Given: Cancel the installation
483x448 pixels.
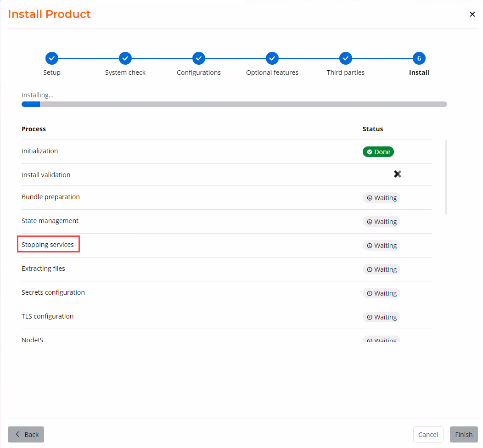Looking at the screenshot, I should (x=428, y=434).
